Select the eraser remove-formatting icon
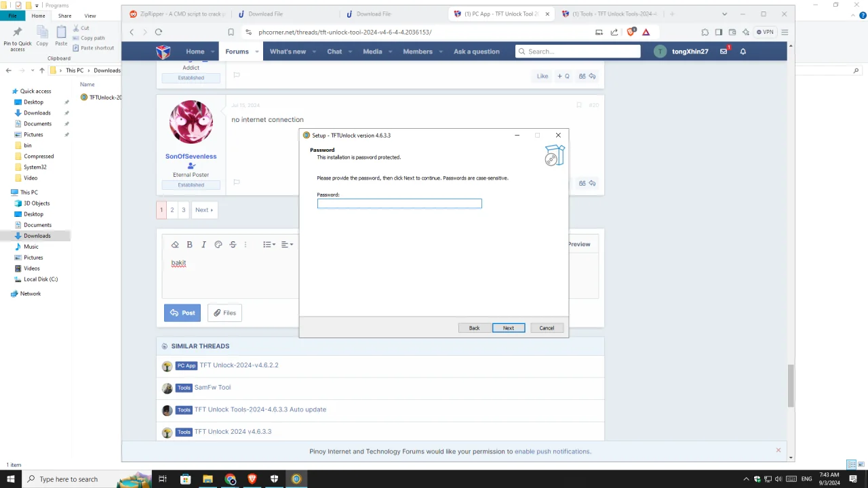868x488 pixels. (175, 245)
